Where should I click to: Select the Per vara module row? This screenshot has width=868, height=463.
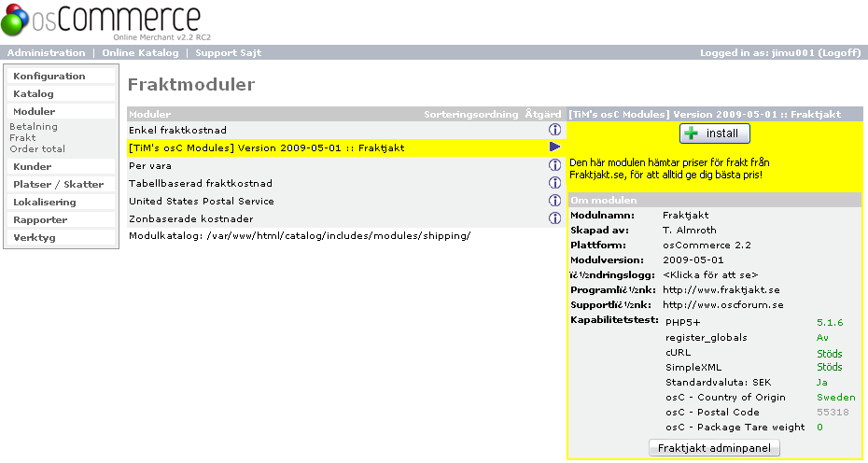(x=346, y=165)
